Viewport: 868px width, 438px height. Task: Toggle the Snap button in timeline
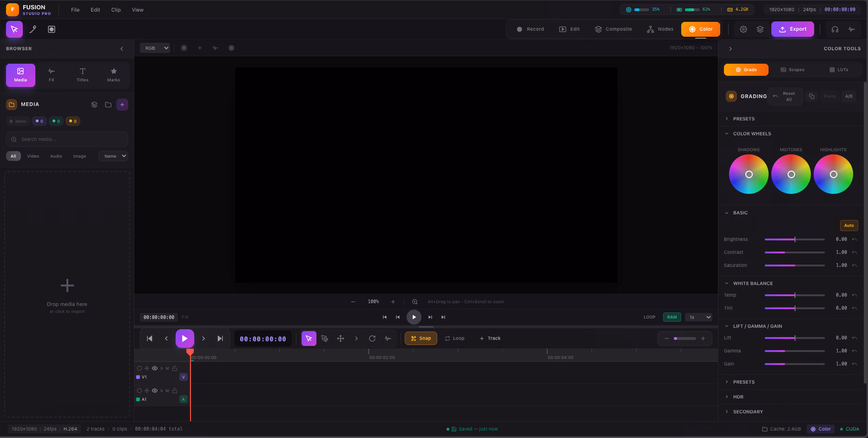pyautogui.click(x=421, y=338)
